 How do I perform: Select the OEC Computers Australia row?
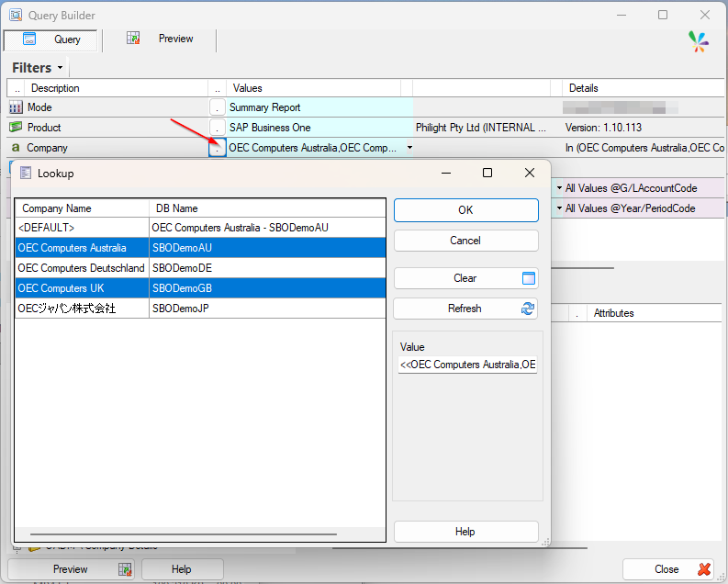[x=200, y=247]
